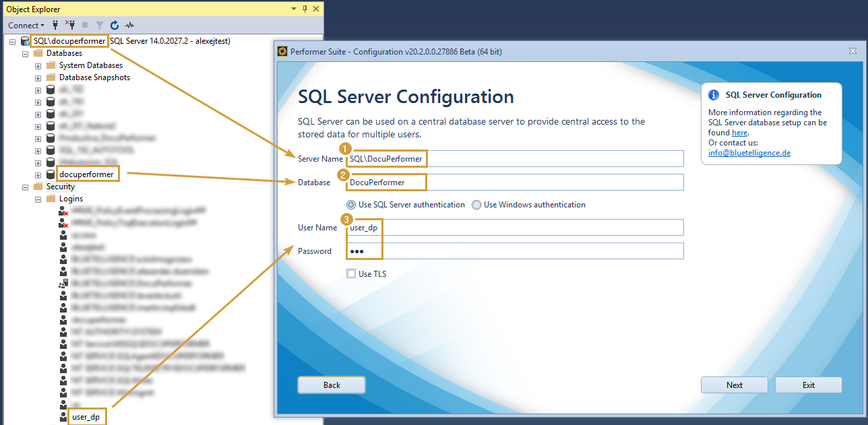Collapse the Databases tree node
This screenshot has height=425, width=868.
pos(25,53)
